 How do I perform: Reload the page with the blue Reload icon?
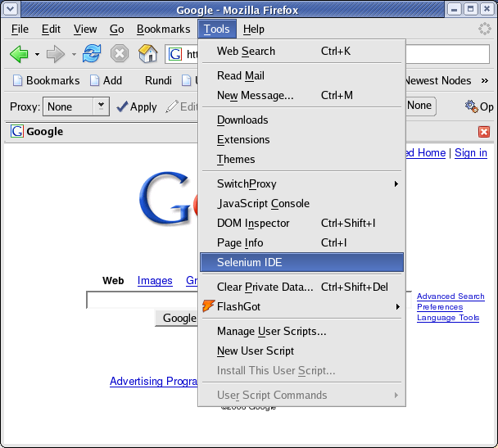point(92,54)
